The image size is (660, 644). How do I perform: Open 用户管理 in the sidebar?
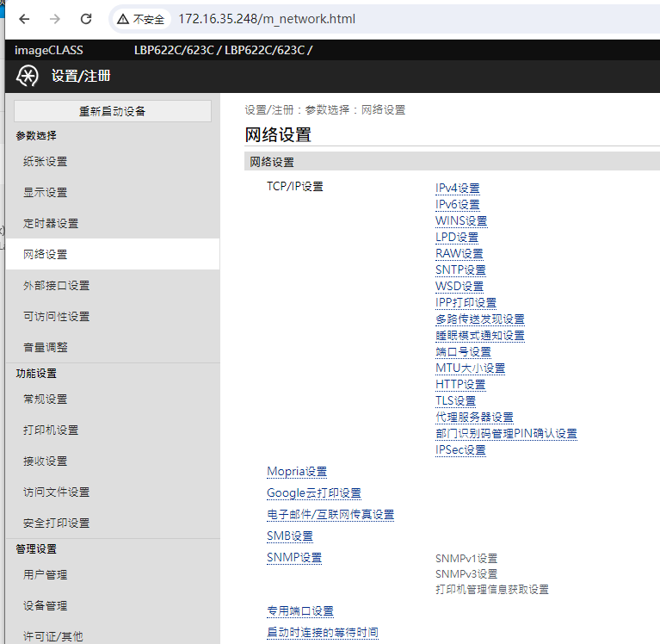coord(46,574)
